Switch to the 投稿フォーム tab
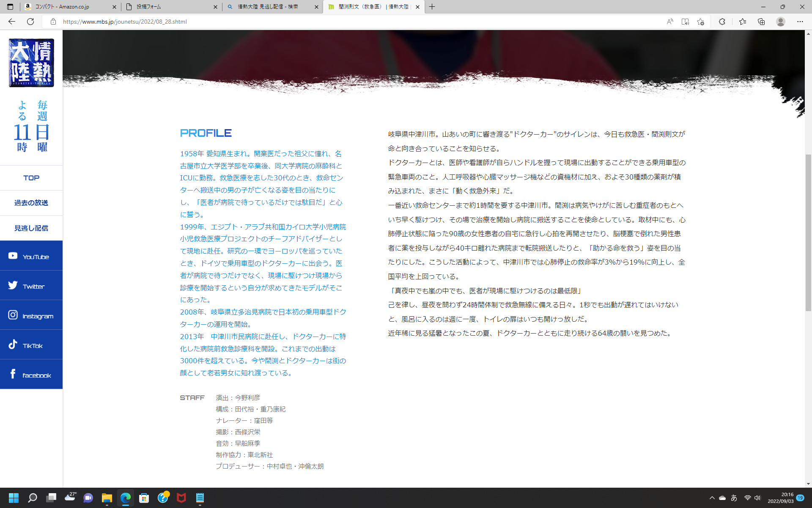Viewport: 812px width, 508px height. tap(172, 7)
